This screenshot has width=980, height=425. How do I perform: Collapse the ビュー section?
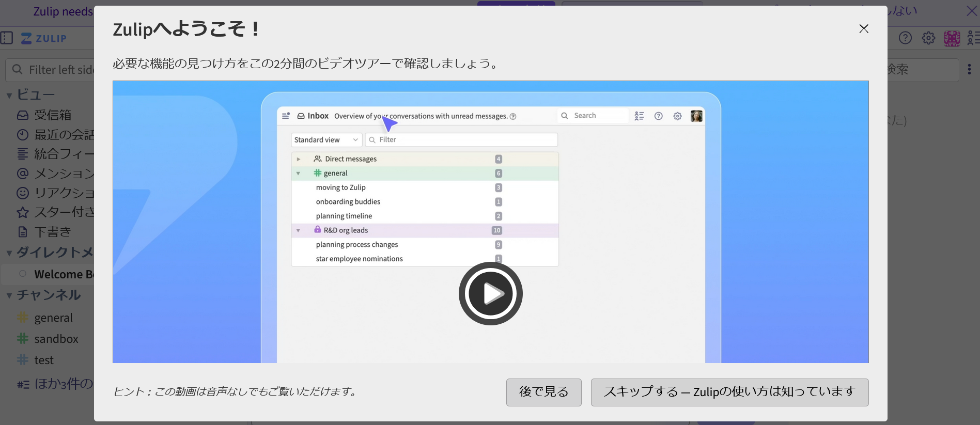(x=9, y=96)
